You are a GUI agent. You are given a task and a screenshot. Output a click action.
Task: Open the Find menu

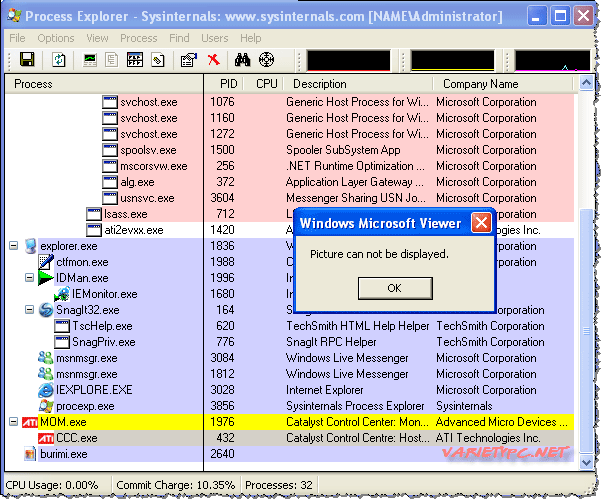click(179, 38)
